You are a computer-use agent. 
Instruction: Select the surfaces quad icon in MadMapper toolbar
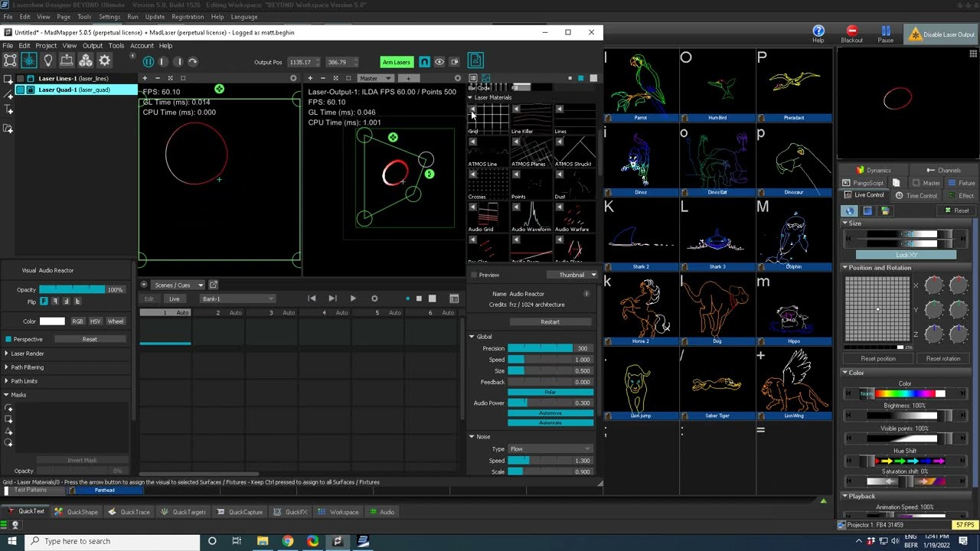pyautogui.click(x=10, y=61)
